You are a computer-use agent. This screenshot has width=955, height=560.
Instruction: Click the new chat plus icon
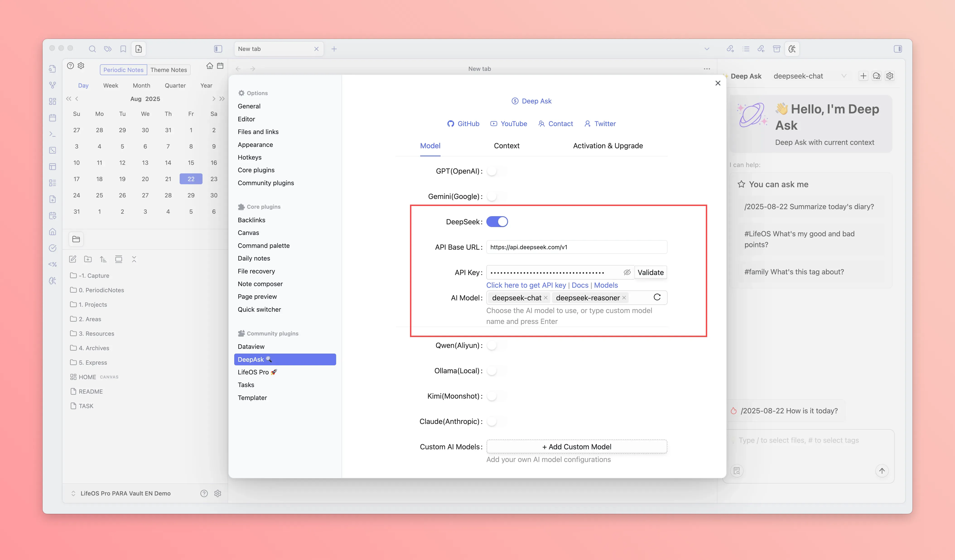(x=863, y=76)
